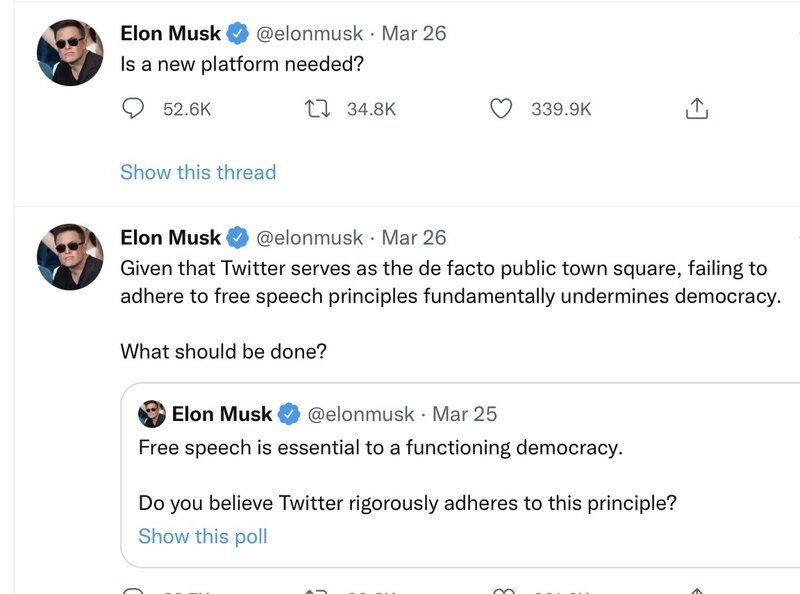Click the verified badge on the second tweet
800x594 pixels.
click(x=237, y=238)
